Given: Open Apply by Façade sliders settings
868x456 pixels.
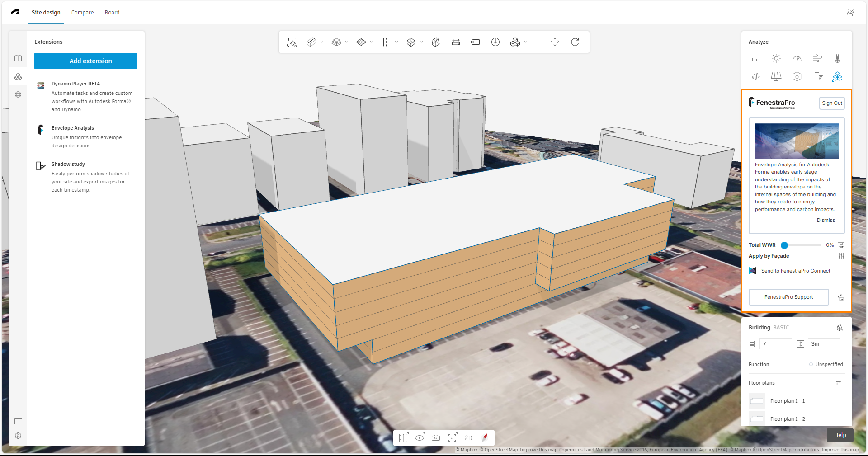Looking at the screenshot, I should 841,256.
